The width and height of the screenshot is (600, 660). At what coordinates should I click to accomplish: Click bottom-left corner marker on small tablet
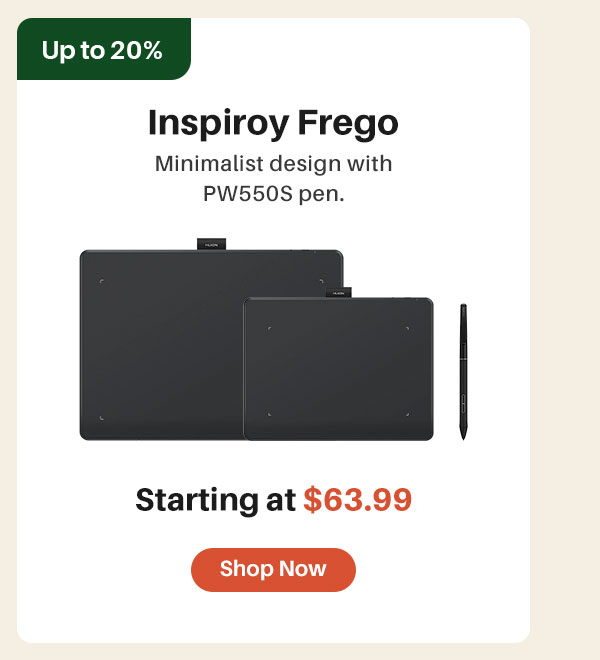[x=269, y=414]
